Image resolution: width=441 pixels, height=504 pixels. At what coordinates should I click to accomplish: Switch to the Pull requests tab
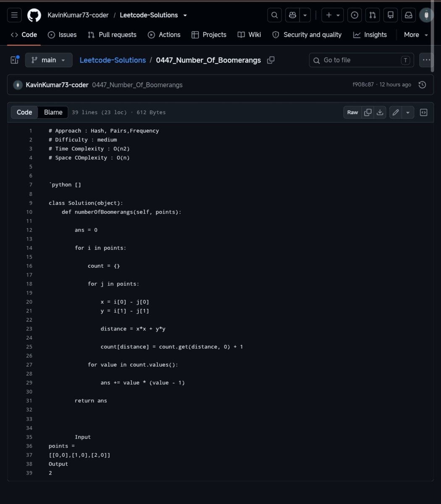click(112, 35)
